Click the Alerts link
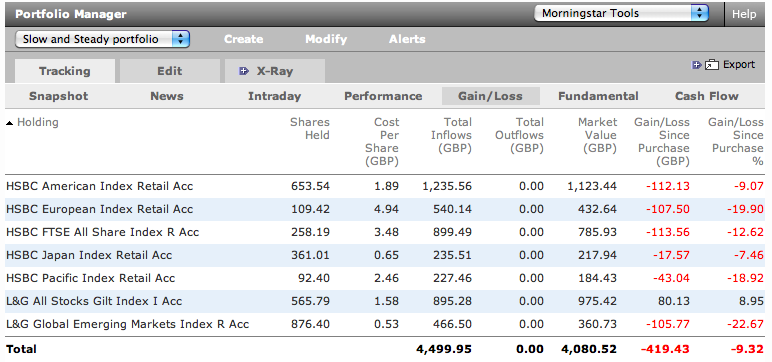The height and width of the screenshot is (362, 772). click(407, 39)
